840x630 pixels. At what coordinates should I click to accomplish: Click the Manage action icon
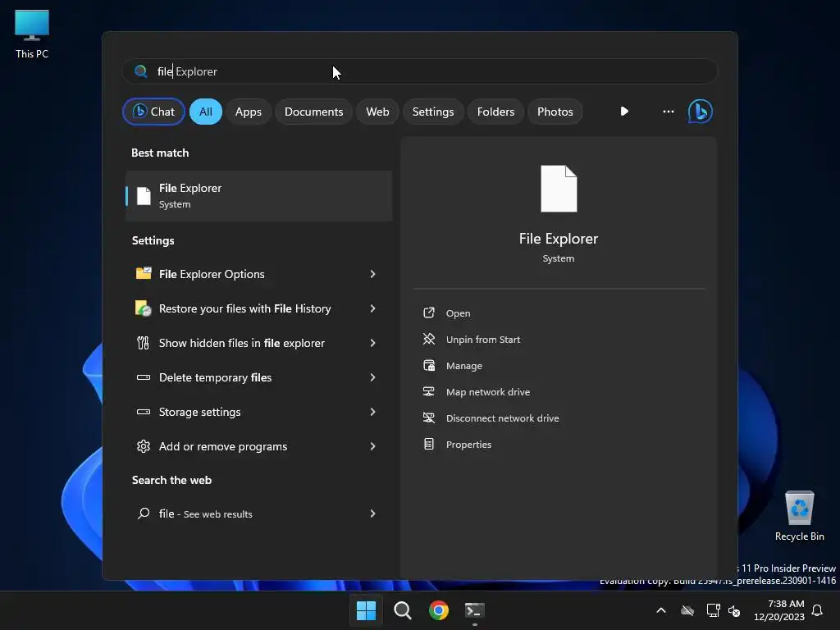pos(428,365)
